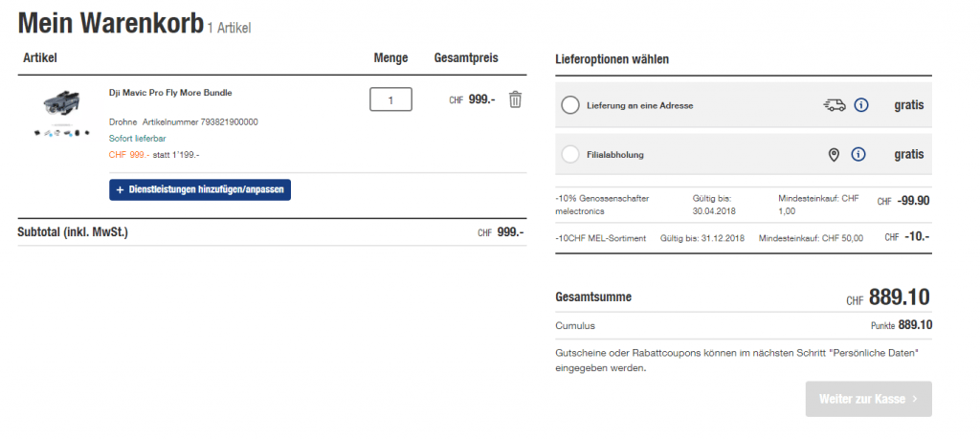Viewport: 980px width, 439px height.
Task: Click the delivery truck icon
Action: click(834, 105)
